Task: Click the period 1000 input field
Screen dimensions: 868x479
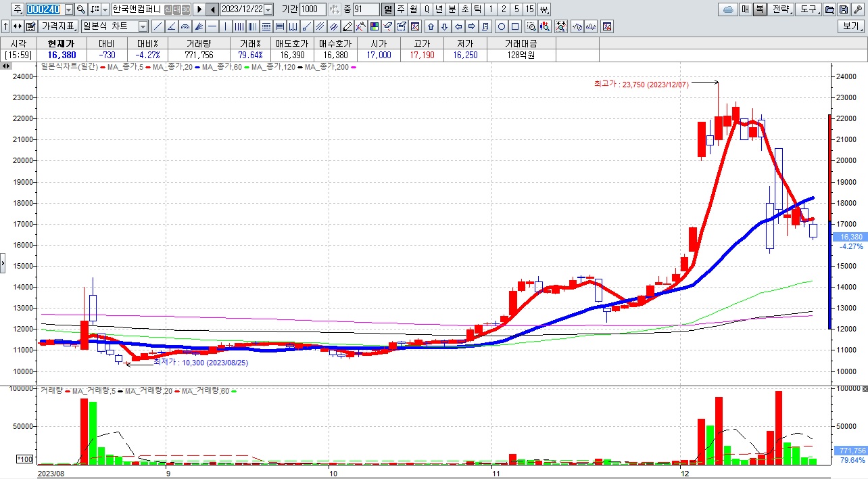Action: click(x=312, y=9)
